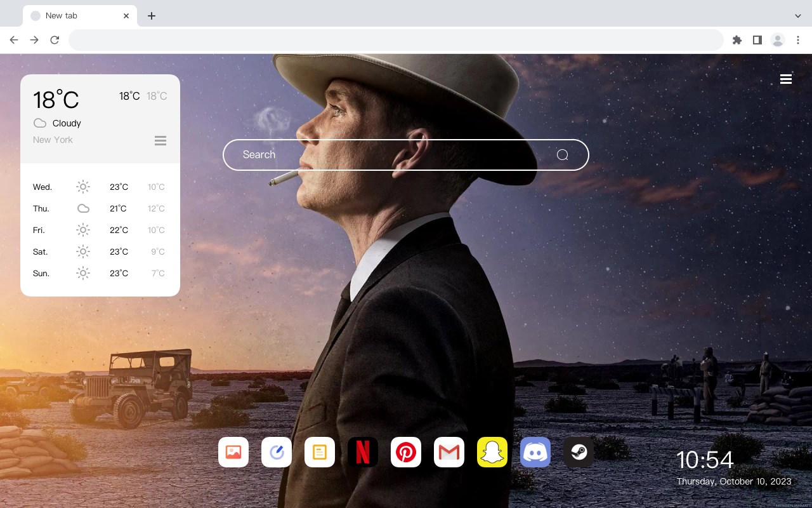Go forward with the browser forward arrow

coord(34,40)
